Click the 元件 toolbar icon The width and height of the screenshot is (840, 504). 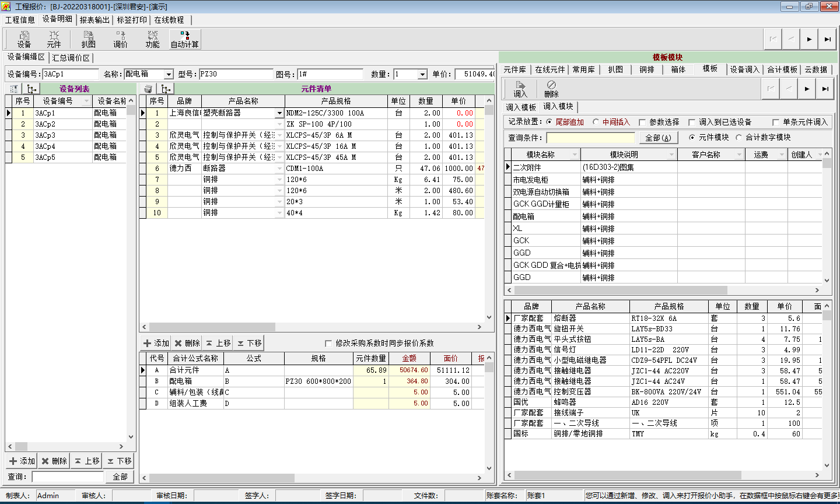[x=54, y=39]
